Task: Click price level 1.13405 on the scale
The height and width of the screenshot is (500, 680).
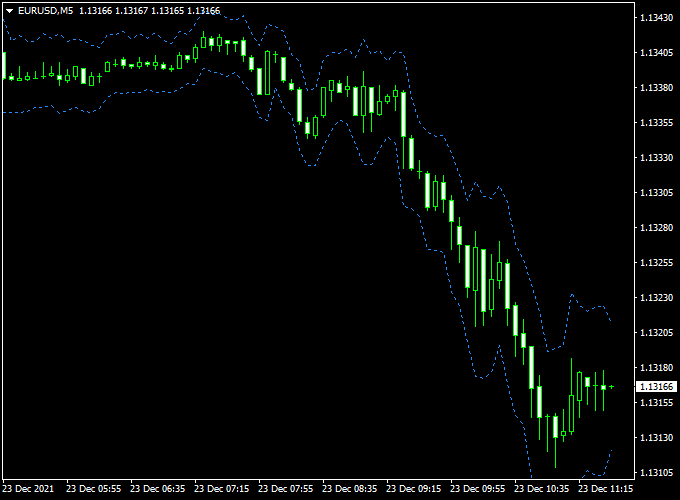Action: 657,53
